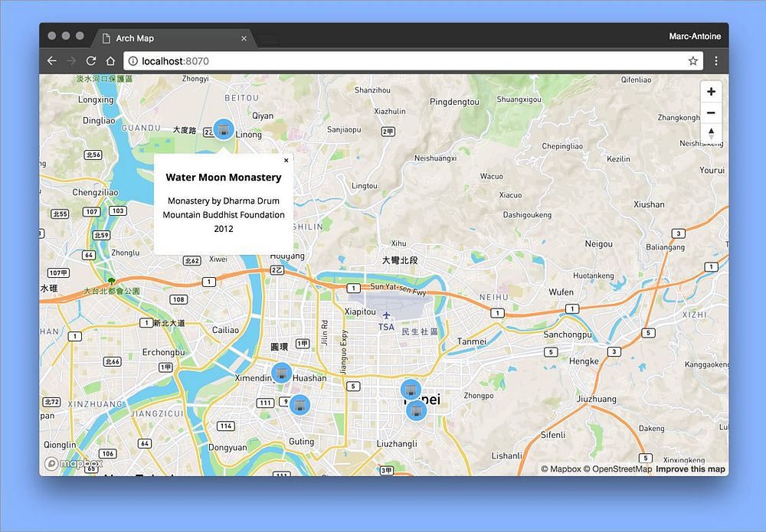Open the Improve this map link
The image size is (766, 532).
[690, 469]
